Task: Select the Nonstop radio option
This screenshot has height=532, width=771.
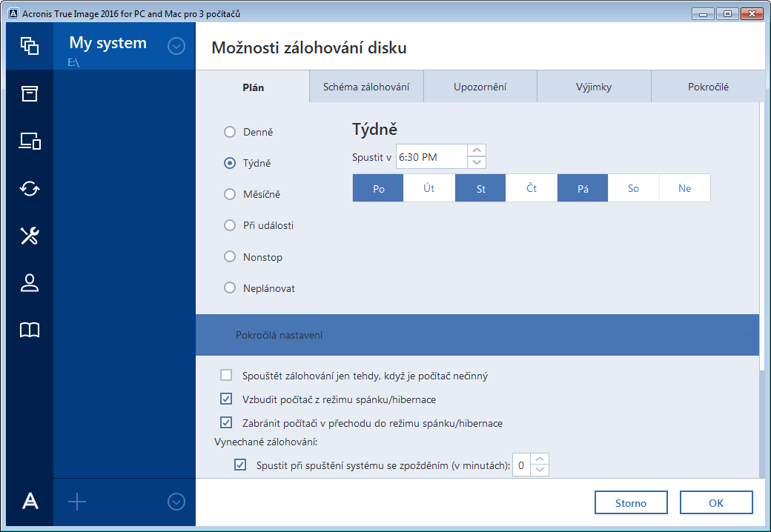Action: tap(230, 257)
